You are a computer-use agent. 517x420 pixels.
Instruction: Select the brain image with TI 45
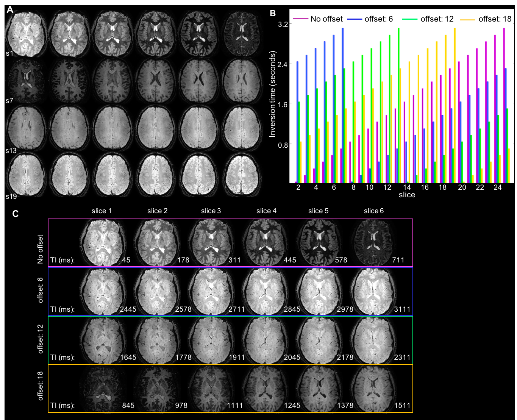[103, 243]
